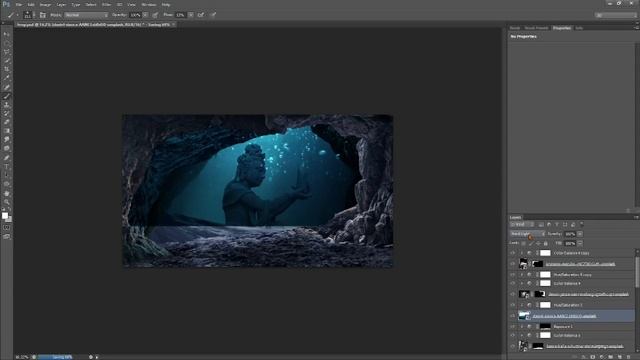Select the Spot Healing Brush tool
This screenshot has height=360, width=640.
[7, 87]
